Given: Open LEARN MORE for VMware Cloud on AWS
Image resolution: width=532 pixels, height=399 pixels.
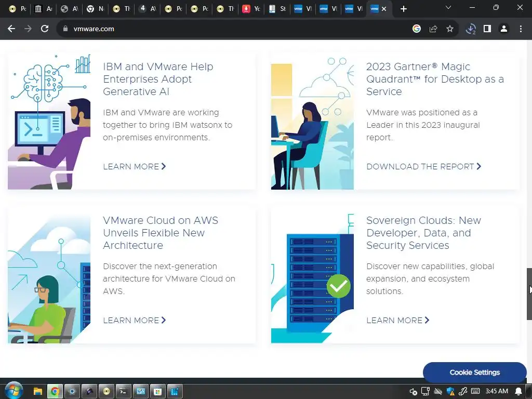Looking at the screenshot, I should point(135,320).
